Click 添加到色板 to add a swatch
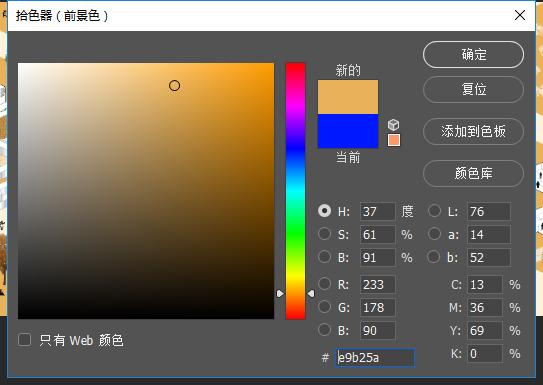Image resolution: width=543 pixels, height=385 pixels. point(473,132)
